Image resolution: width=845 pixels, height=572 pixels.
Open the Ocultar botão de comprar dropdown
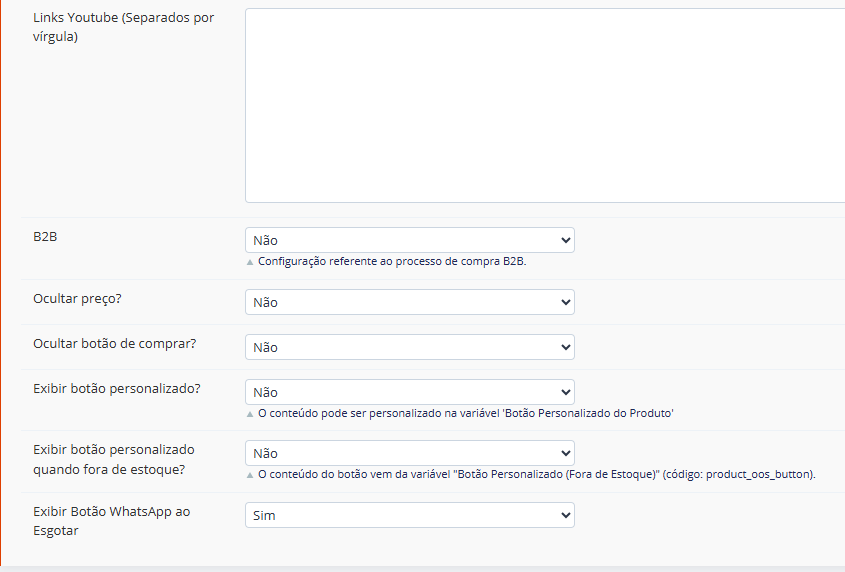pyautogui.click(x=410, y=347)
